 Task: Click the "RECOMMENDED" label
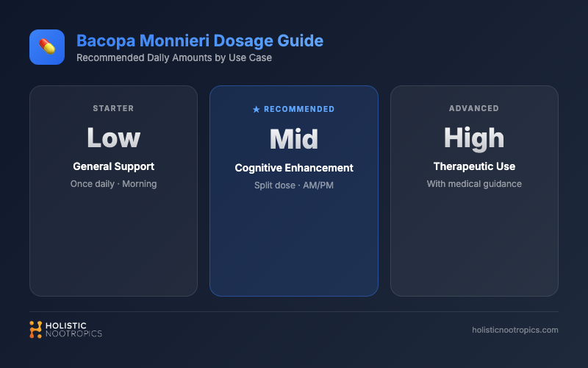pyautogui.click(x=299, y=109)
